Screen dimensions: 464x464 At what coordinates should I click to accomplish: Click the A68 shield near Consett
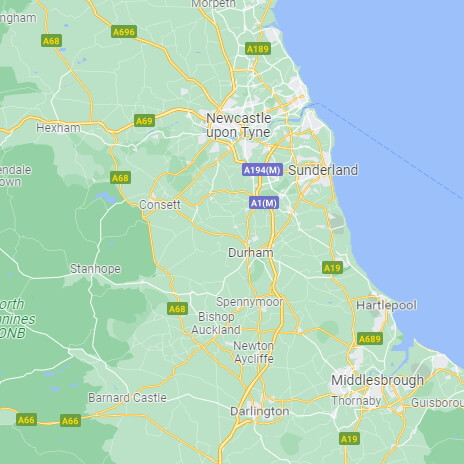click(120, 178)
